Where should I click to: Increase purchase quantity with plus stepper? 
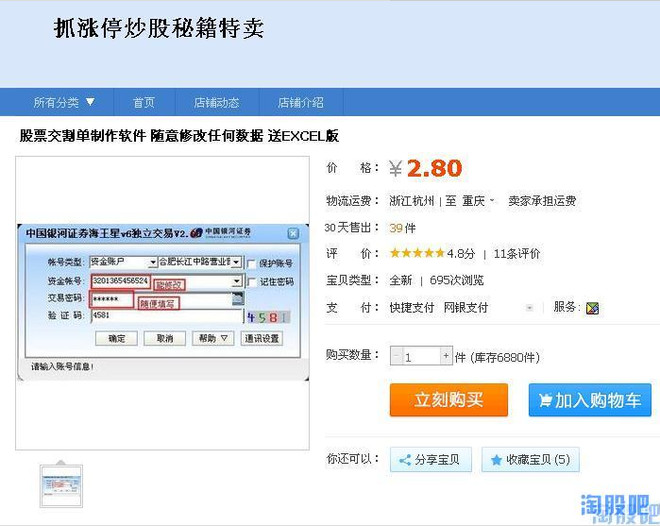[x=446, y=356]
